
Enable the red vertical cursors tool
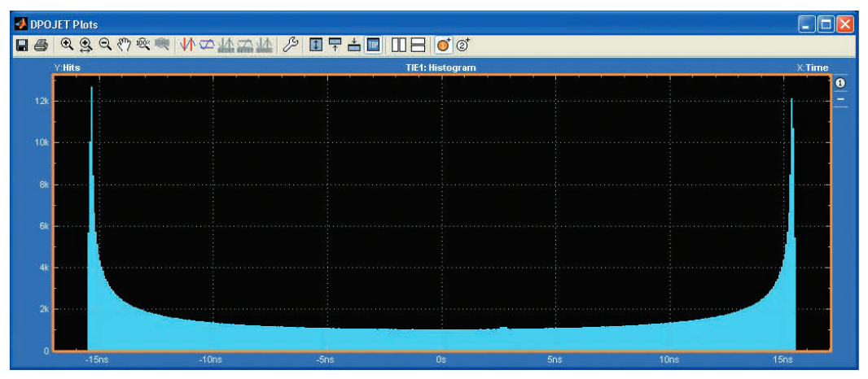tap(186, 46)
